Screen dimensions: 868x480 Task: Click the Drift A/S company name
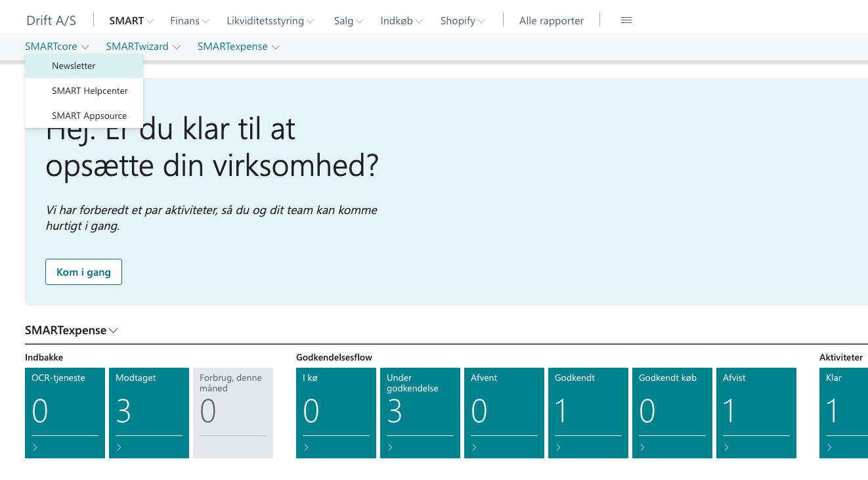pyautogui.click(x=51, y=21)
